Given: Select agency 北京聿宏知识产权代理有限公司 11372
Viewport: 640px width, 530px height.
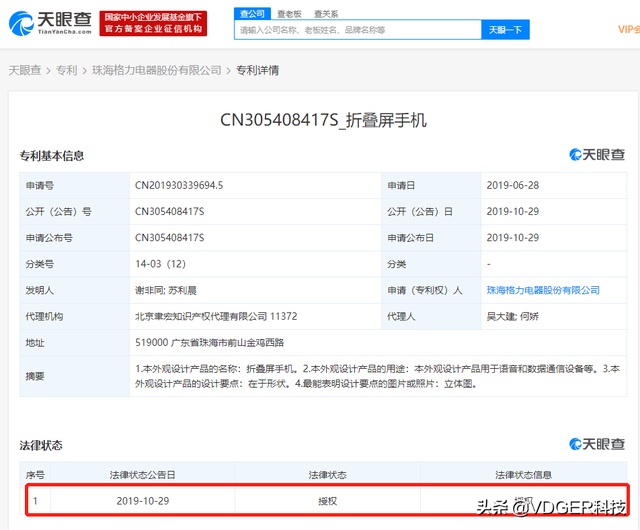Looking at the screenshot, I should click(x=216, y=316).
